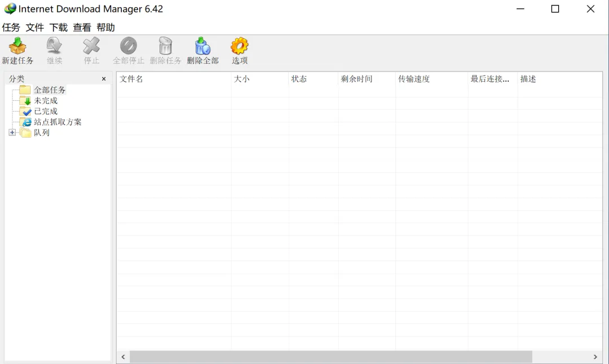Click the 停止 stop icon
The image size is (609, 364).
91,46
